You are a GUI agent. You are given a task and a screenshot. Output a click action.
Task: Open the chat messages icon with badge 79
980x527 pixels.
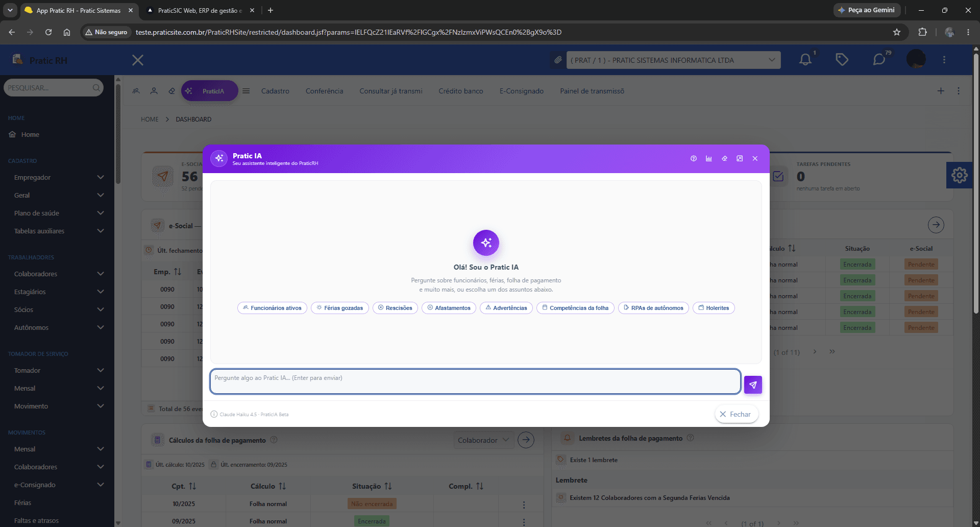(x=879, y=60)
